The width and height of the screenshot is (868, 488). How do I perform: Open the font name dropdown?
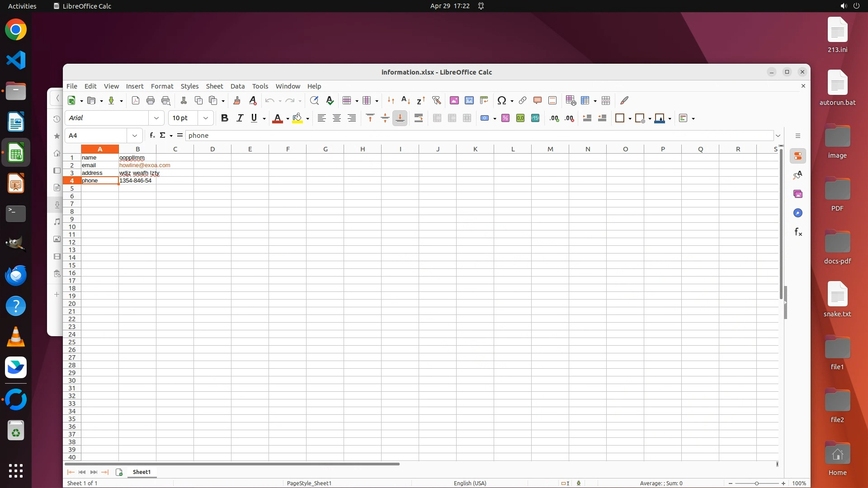(156, 118)
